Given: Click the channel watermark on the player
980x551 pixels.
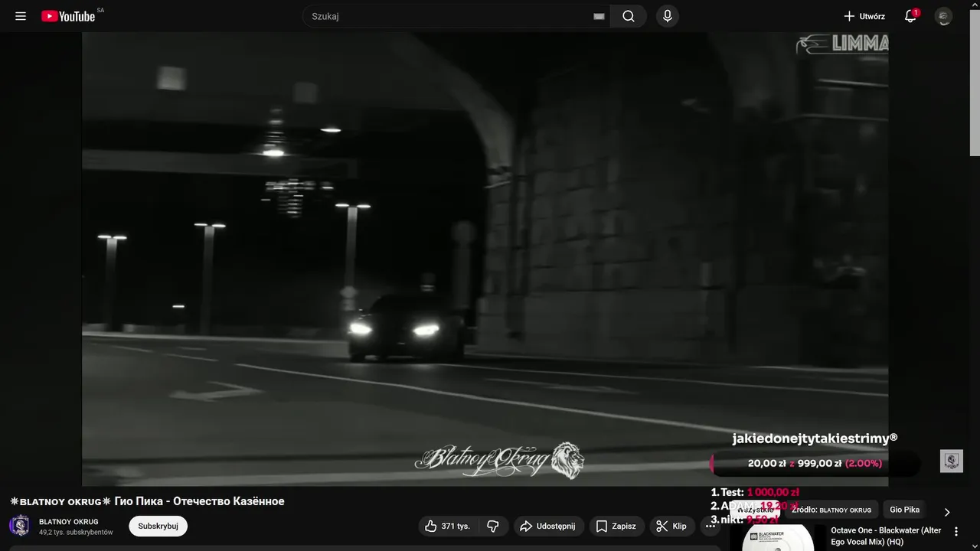Looking at the screenshot, I should coord(951,461).
